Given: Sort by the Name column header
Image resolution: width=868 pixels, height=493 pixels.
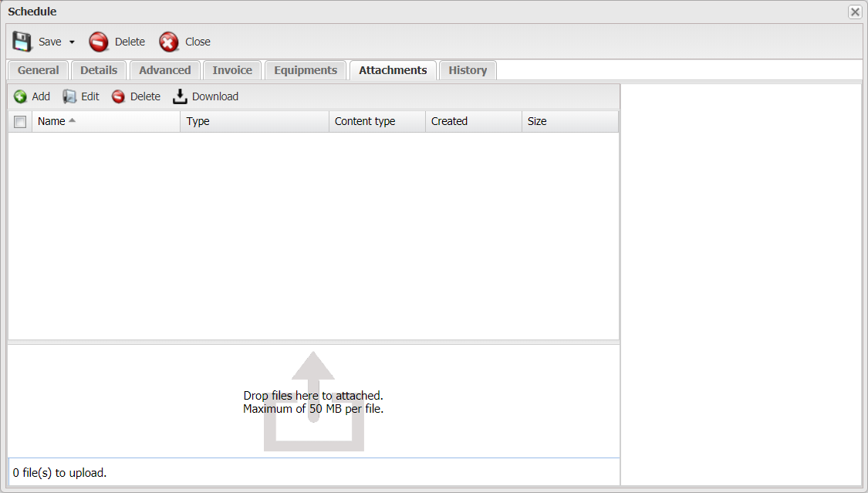Looking at the screenshot, I should coord(106,121).
